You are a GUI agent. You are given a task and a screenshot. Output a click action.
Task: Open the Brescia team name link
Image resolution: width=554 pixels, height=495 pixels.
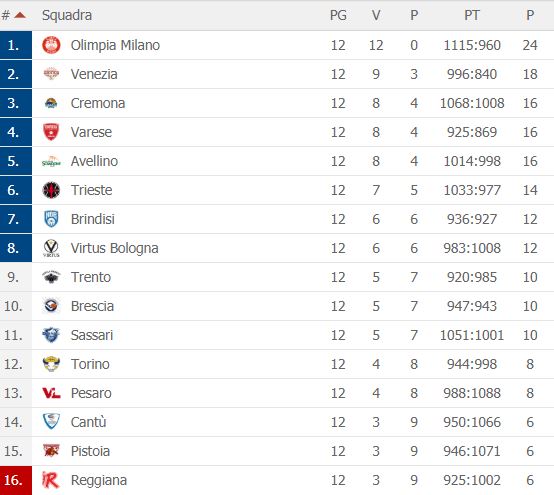92,306
